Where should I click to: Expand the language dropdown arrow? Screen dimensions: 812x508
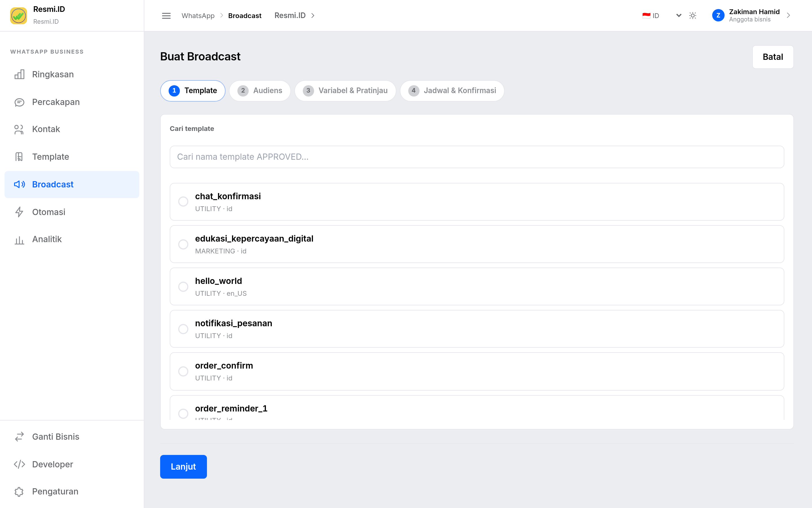(x=678, y=16)
